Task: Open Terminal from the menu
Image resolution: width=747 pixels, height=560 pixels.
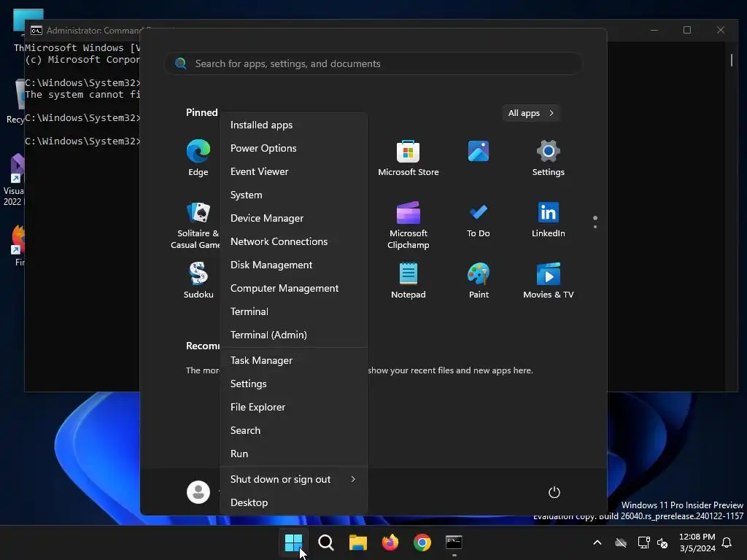Action: coord(293,311)
